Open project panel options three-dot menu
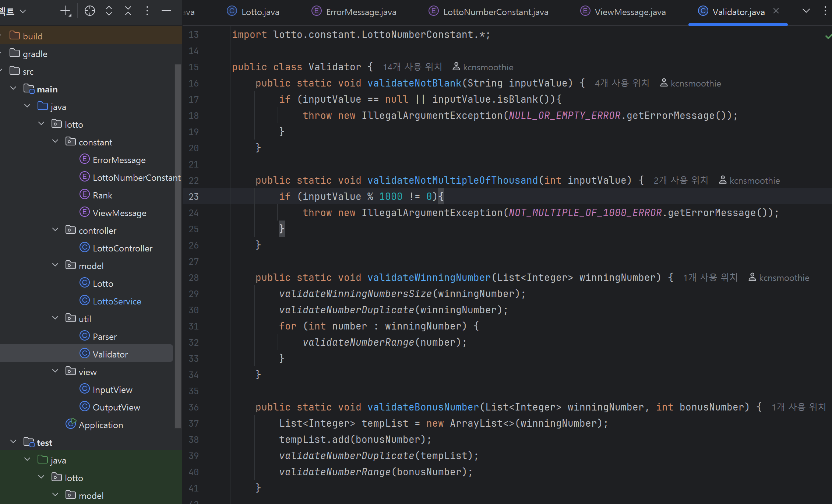832x504 pixels. pyautogui.click(x=147, y=11)
